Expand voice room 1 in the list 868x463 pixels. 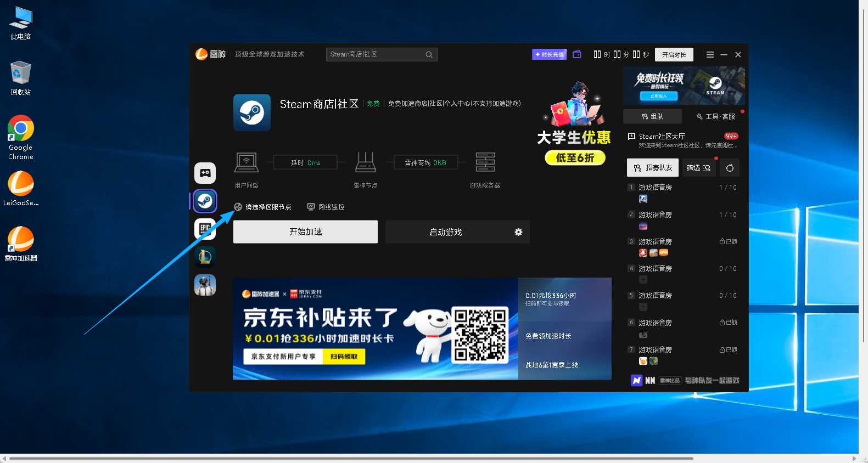(655, 188)
